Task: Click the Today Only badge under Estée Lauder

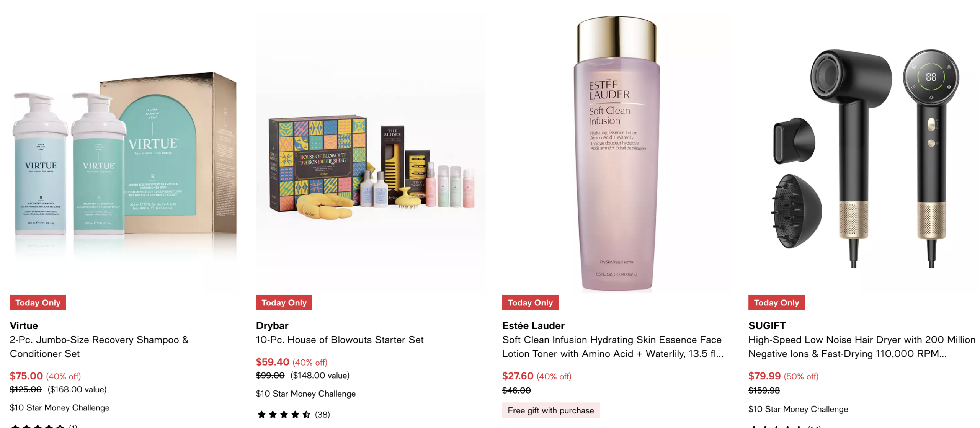Action: point(530,302)
